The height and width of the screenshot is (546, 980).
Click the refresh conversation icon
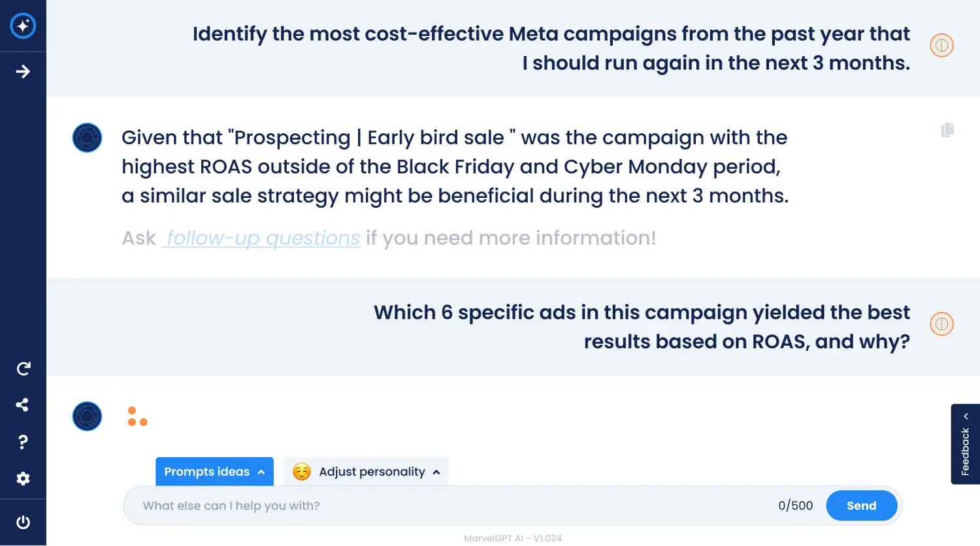coord(23,369)
